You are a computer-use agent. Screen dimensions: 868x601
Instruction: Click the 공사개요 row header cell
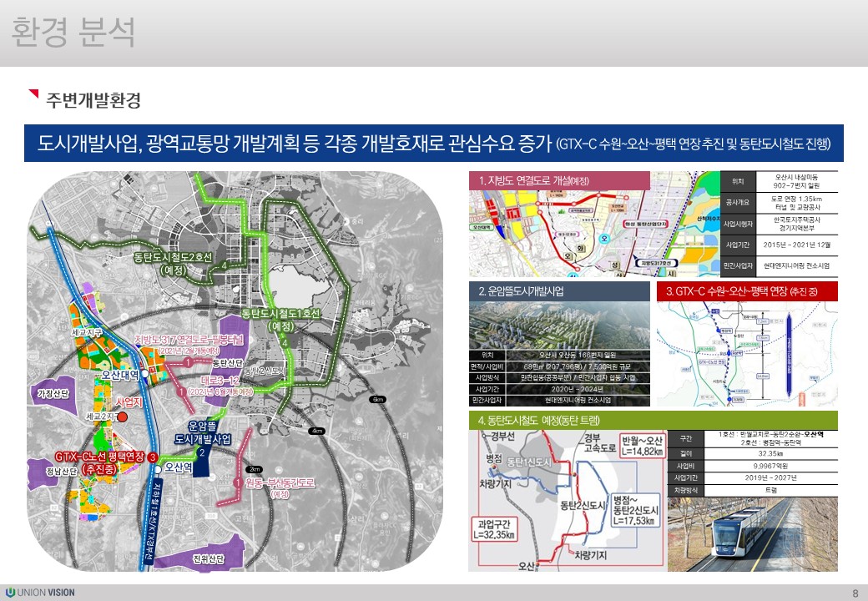point(738,203)
